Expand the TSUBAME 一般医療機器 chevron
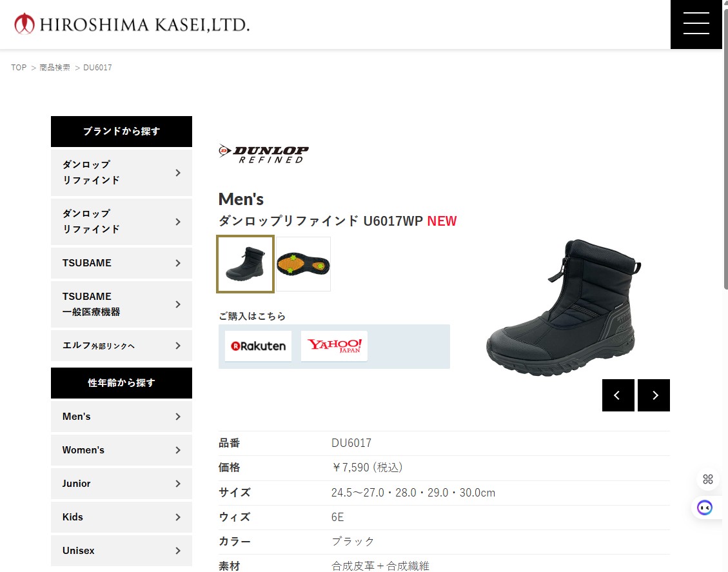728x572 pixels. click(x=178, y=304)
